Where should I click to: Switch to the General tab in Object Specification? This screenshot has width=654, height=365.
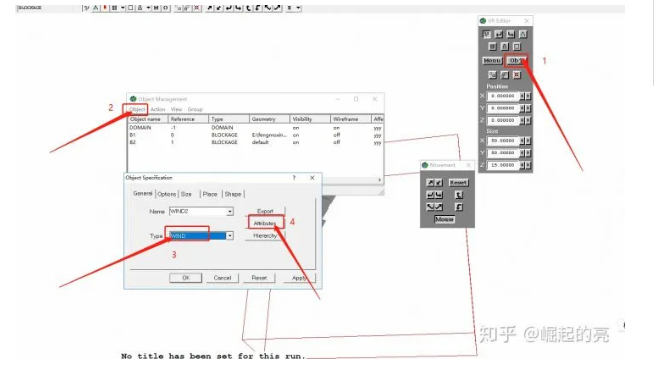[x=143, y=194]
